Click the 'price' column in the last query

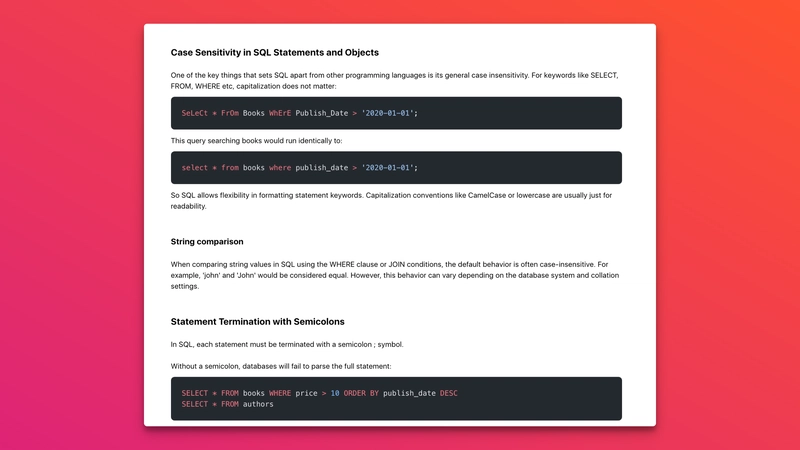coord(306,393)
